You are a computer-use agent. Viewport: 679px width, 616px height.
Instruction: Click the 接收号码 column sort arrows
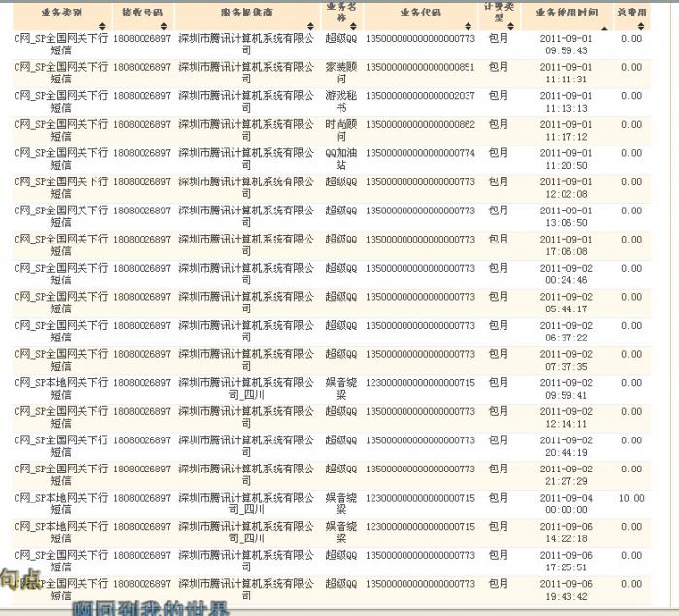[164, 26]
